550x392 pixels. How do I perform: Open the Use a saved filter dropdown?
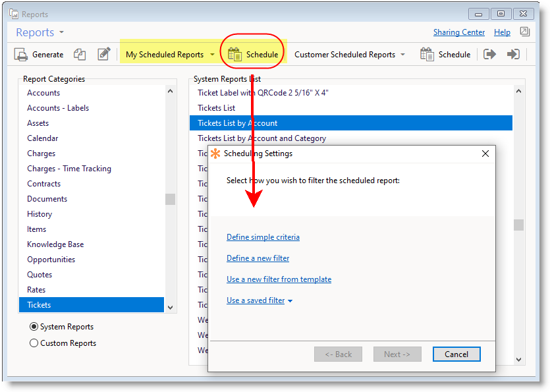[x=290, y=301]
